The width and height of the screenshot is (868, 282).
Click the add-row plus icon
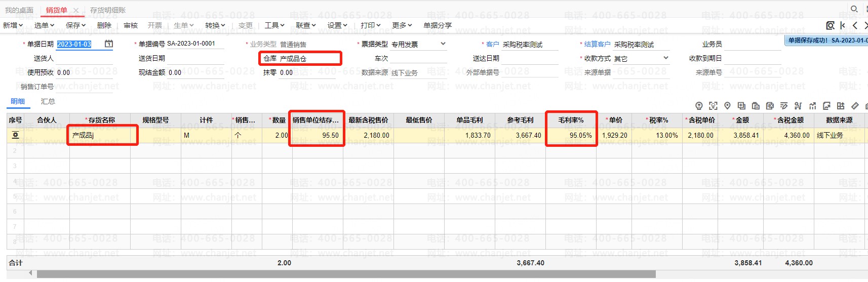coord(741,106)
